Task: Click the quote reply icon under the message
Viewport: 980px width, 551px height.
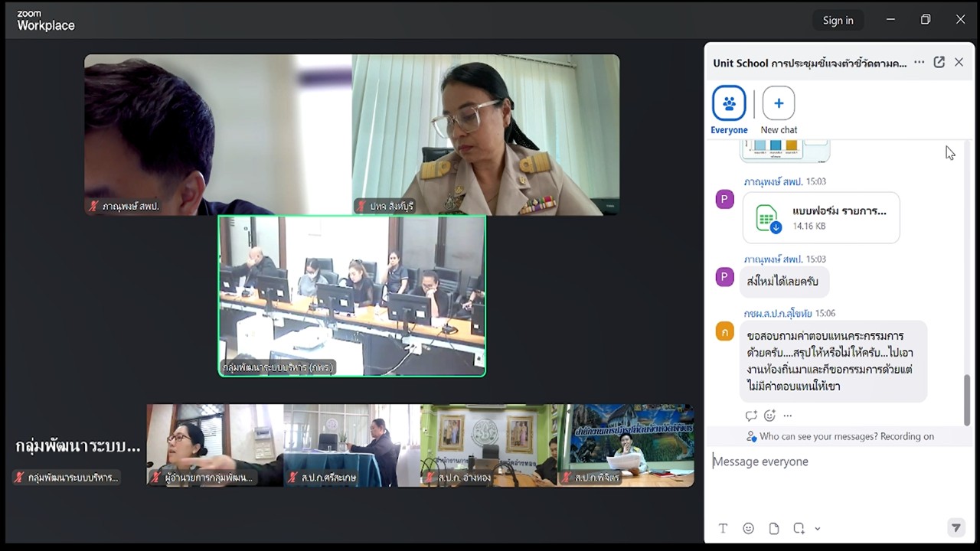Action: 751,416
